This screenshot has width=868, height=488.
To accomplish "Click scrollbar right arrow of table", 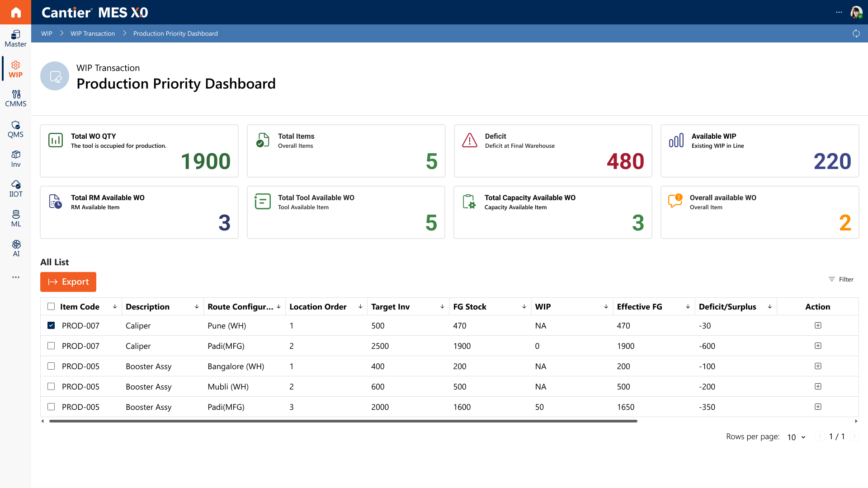I will [x=856, y=421].
